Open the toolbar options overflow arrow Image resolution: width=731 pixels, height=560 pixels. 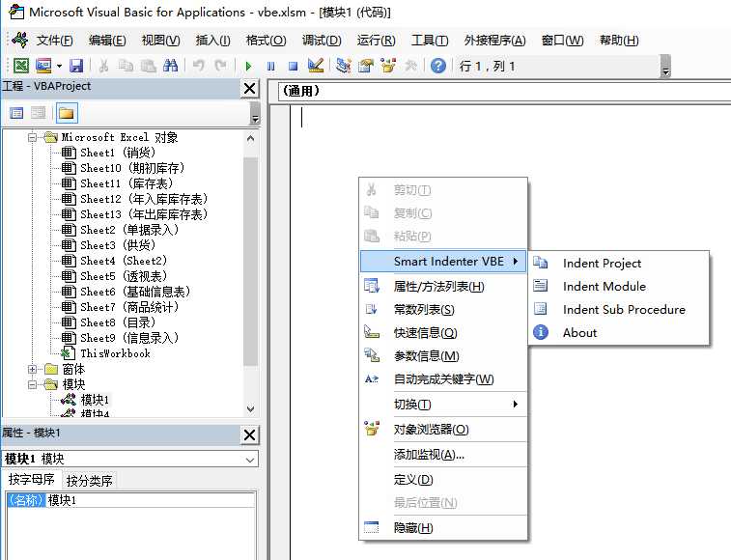pyautogui.click(x=666, y=67)
